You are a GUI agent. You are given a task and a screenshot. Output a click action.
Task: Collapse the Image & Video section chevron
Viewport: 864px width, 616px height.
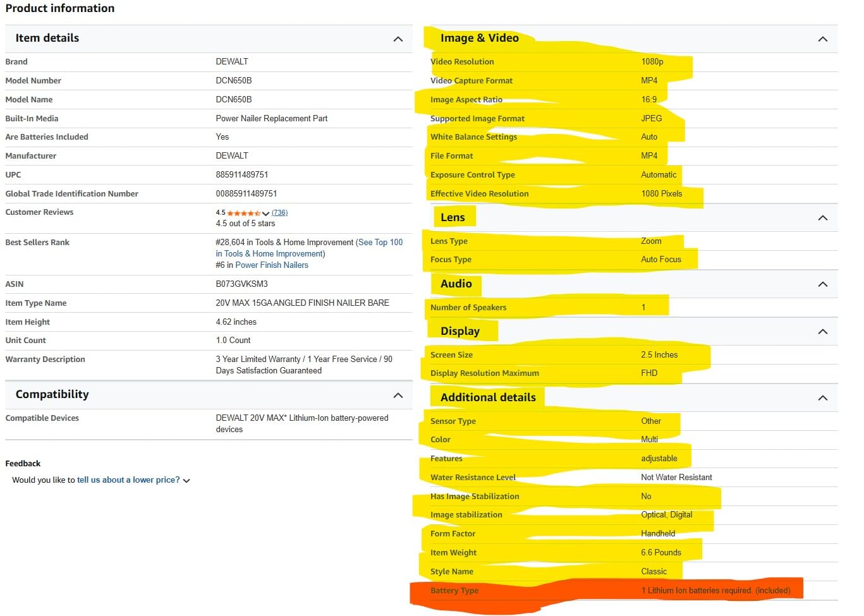(x=823, y=39)
